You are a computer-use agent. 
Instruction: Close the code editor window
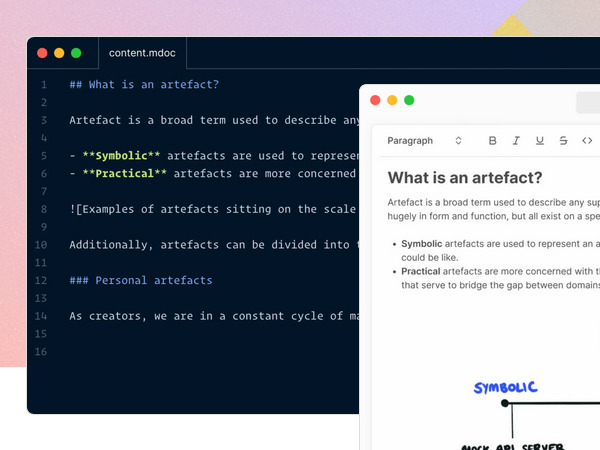click(42, 53)
